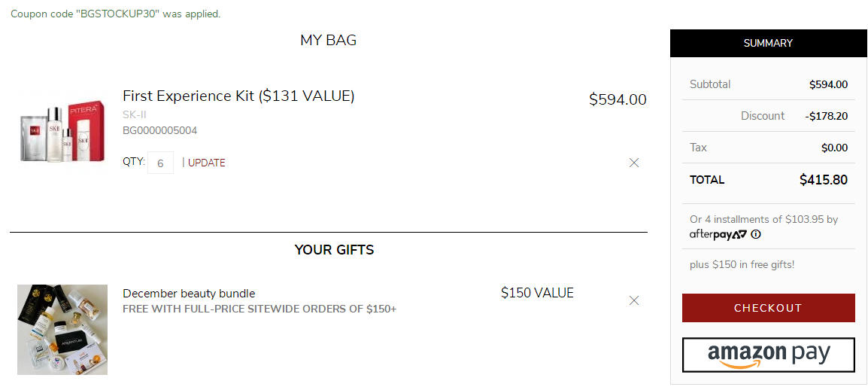Click the TOTAL $415.80 amount
The width and height of the screenshot is (868, 390).
click(824, 179)
